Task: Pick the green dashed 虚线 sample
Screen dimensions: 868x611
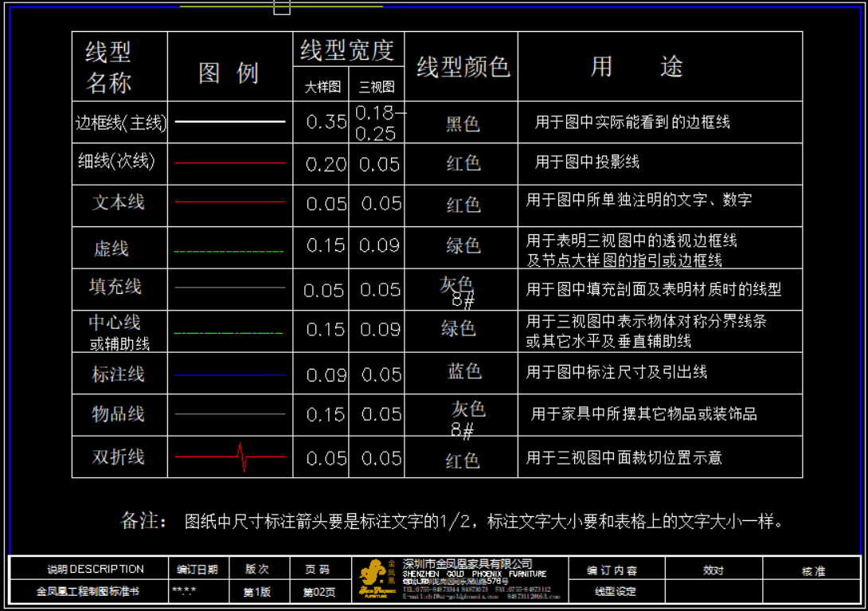Action: tap(229, 252)
